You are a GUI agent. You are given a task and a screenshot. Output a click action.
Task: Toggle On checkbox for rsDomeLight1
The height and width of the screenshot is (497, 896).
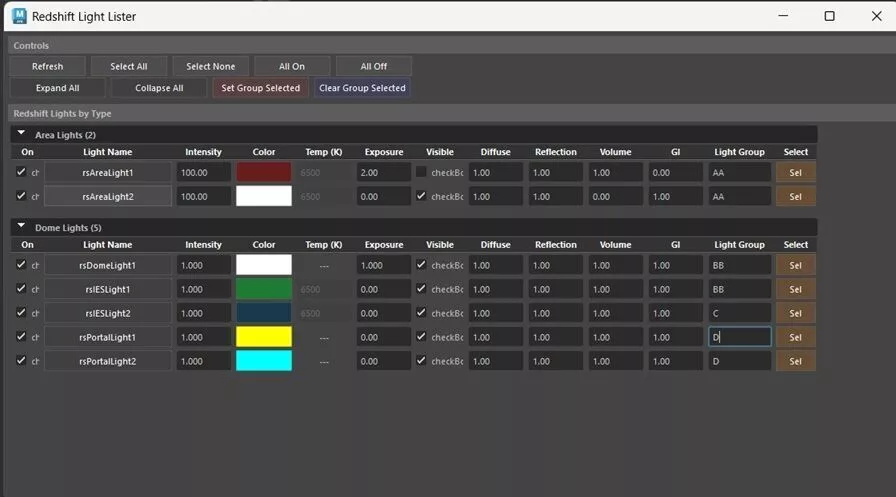click(21, 264)
